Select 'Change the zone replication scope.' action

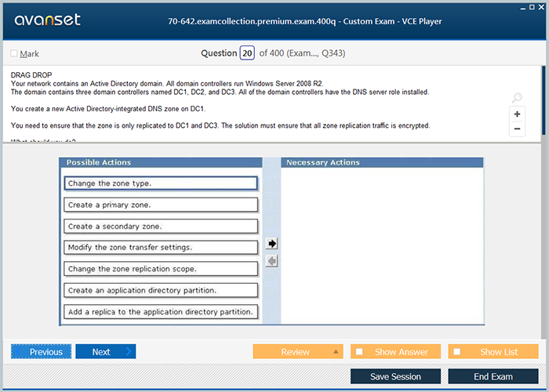161,269
